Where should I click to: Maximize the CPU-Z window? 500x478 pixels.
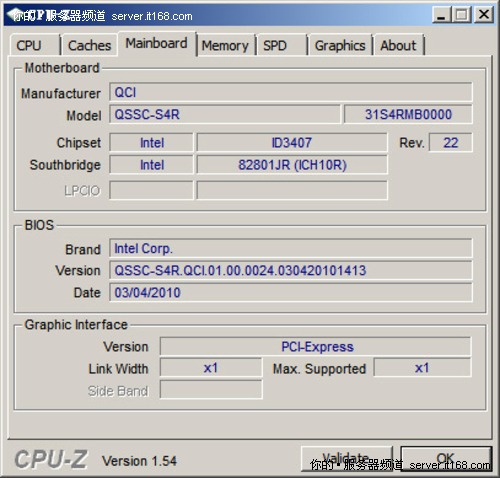462,15
